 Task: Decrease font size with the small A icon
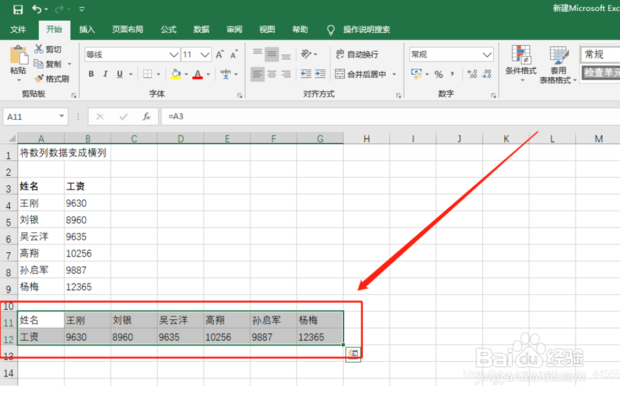click(x=234, y=55)
